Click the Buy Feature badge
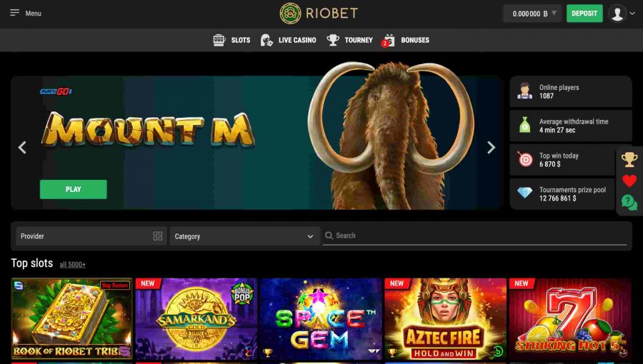Viewport: 643px width, 364px height. click(x=115, y=285)
